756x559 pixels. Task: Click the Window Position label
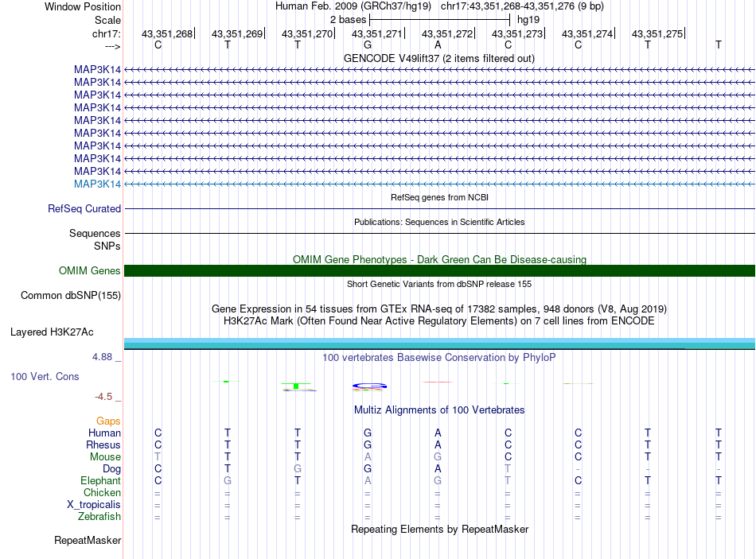coord(83,6)
